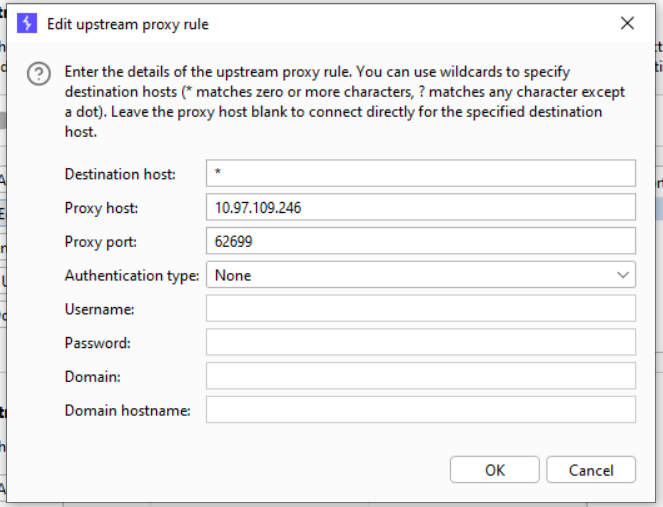
Task: Click the 'Destination host:' label
Action: pos(120,174)
